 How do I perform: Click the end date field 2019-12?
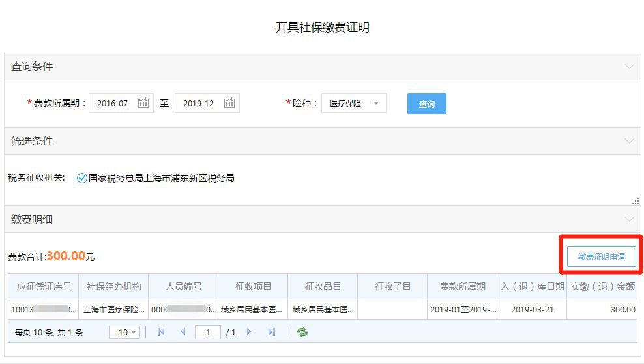point(199,103)
